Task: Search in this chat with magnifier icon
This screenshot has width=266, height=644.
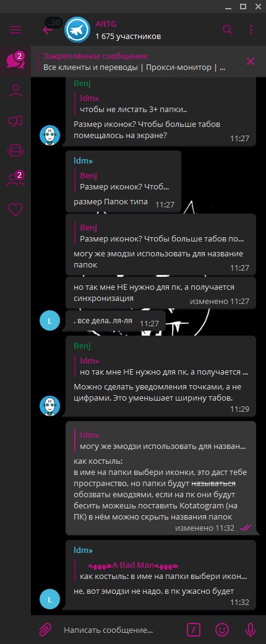Action: coord(228,30)
